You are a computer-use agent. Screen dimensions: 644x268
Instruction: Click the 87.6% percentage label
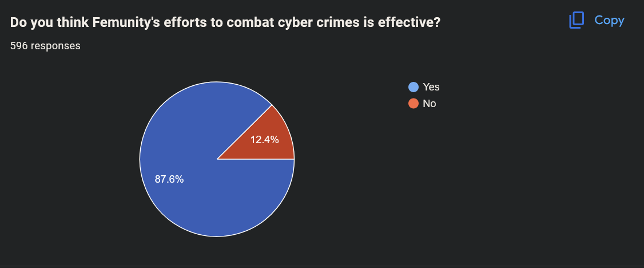coord(169,179)
